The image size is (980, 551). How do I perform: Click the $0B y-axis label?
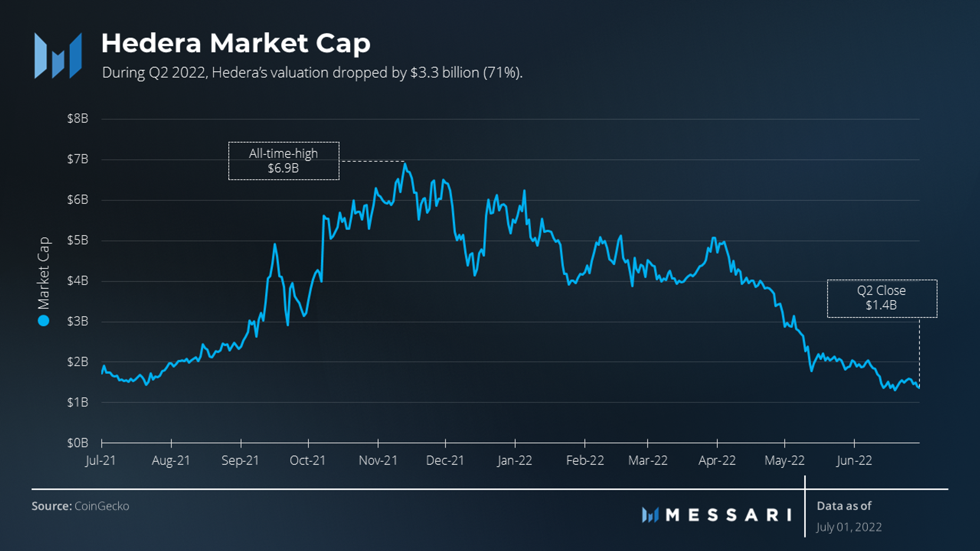(x=78, y=443)
